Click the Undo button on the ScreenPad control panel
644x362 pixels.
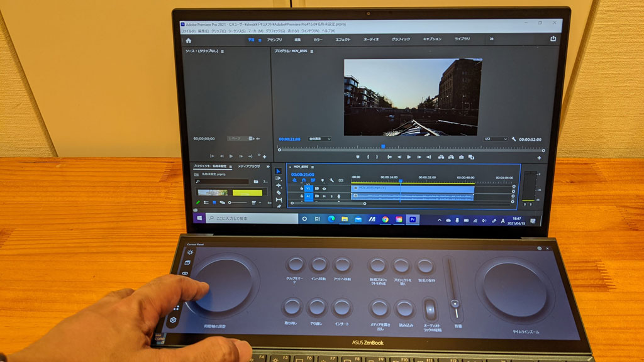(x=291, y=307)
